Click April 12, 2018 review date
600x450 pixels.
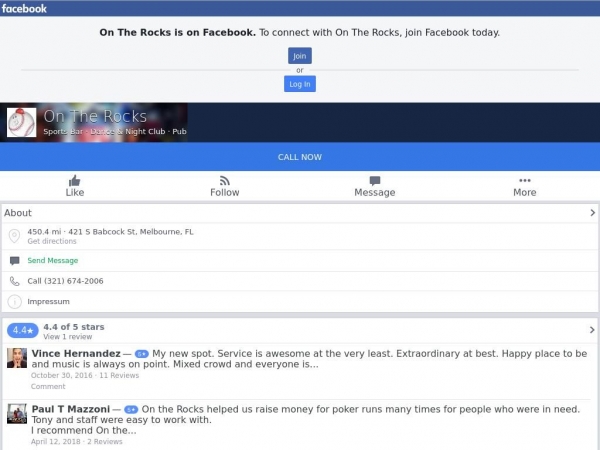point(56,442)
